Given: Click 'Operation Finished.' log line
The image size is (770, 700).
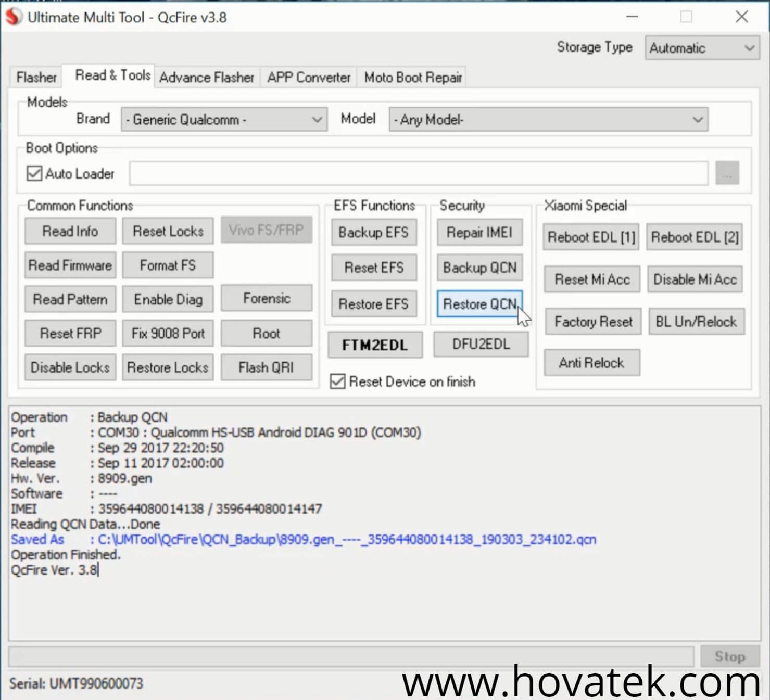Looking at the screenshot, I should 66,555.
